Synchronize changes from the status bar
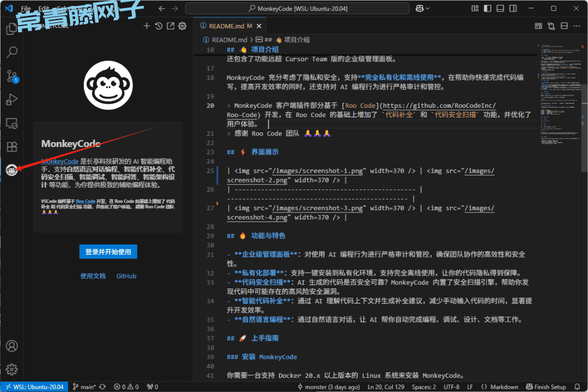588x392 pixels. (x=102, y=387)
